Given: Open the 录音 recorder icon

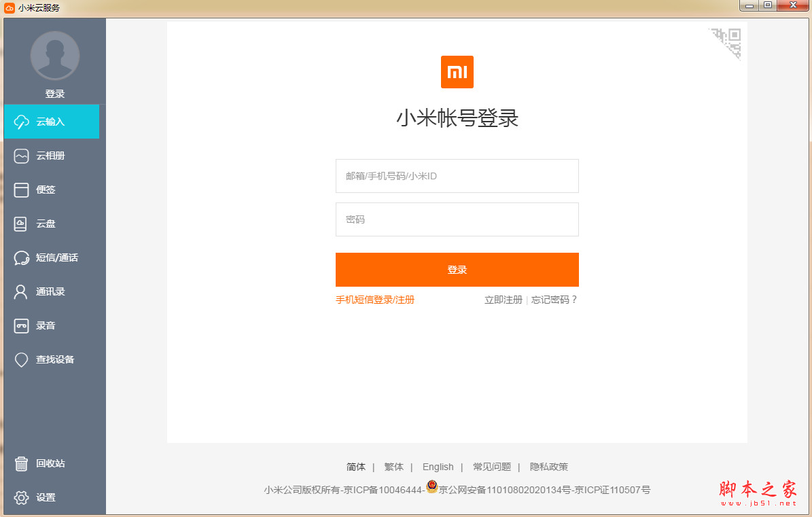Looking at the screenshot, I should [x=21, y=325].
